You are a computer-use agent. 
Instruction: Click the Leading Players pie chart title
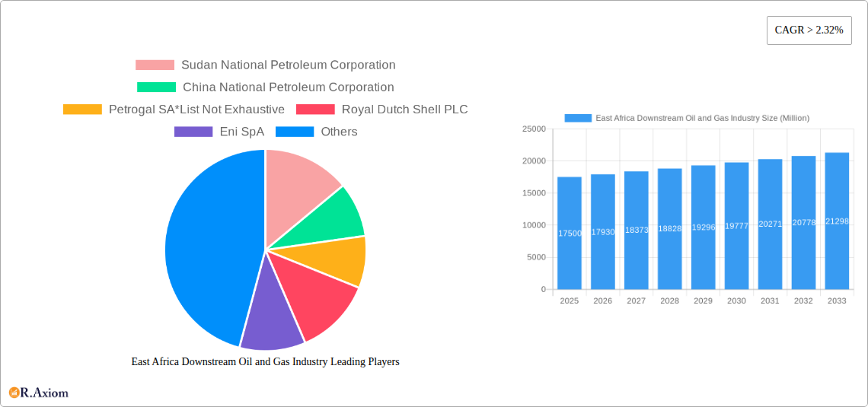point(265,361)
